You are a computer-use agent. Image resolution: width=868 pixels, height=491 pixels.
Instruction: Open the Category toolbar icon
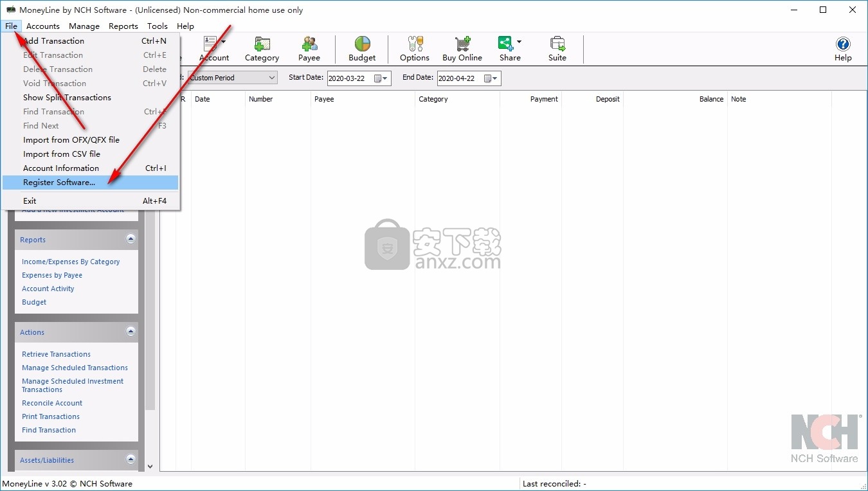click(x=262, y=49)
